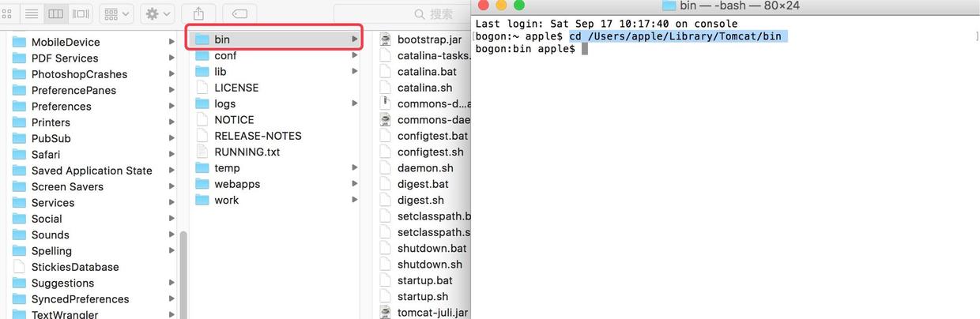Image resolution: width=980 pixels, height=319 pixels.
Task: Select the Sounds folder icon
Action: point(20,235)
